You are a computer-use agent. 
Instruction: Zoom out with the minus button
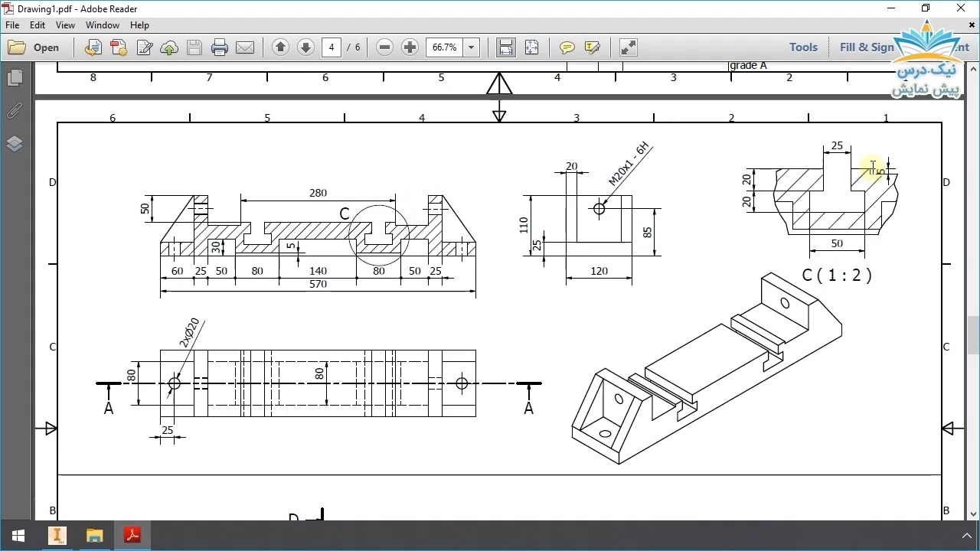(385, 47)
